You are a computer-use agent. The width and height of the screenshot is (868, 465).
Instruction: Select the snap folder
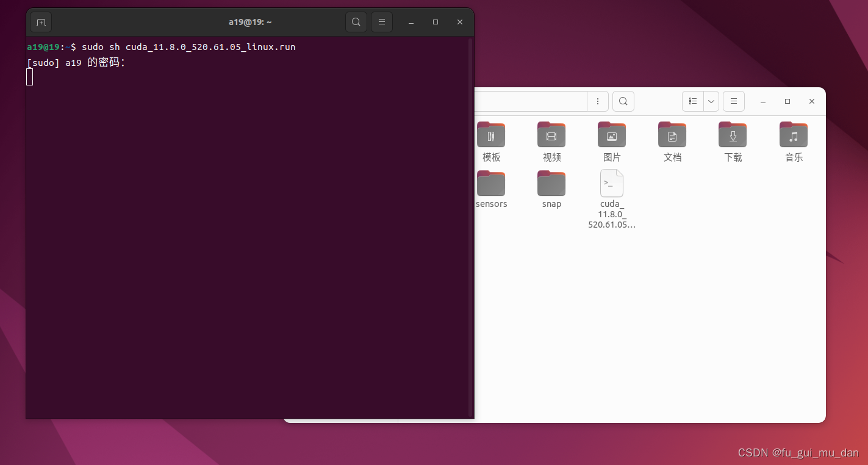click(551, 189)
